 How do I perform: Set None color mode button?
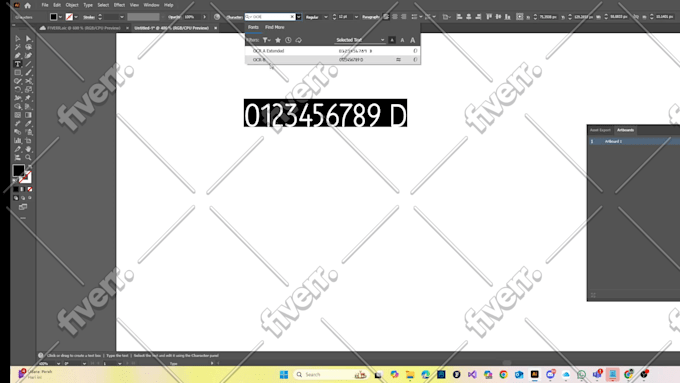29,190
